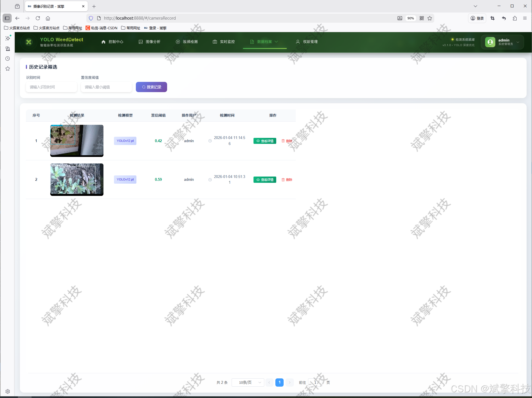Go to next page arrow

coord(290,382)
